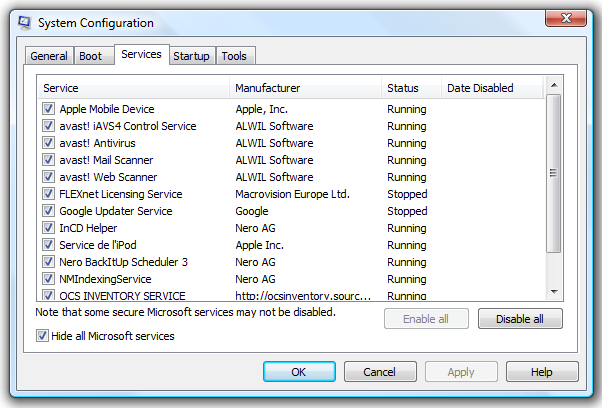Click Stopped status of FLEXnet Licensing Service

point(407,194)
